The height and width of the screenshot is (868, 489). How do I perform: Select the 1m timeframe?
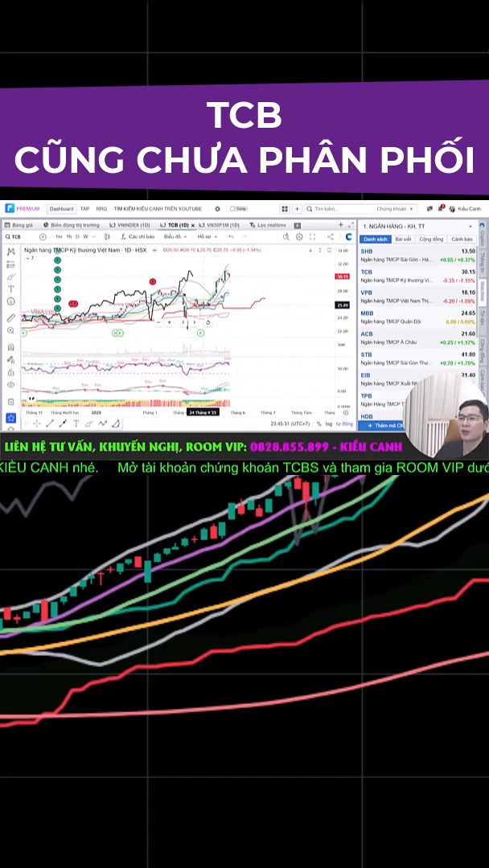(59, 236)
